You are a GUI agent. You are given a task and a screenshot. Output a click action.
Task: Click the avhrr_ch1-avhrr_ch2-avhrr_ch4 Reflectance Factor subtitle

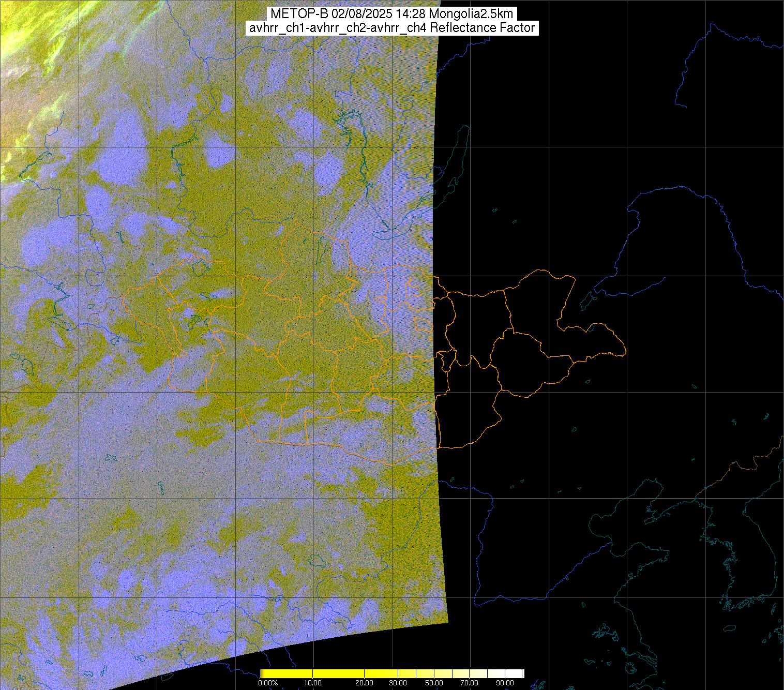pyautogui.click(x=391, y=28)
